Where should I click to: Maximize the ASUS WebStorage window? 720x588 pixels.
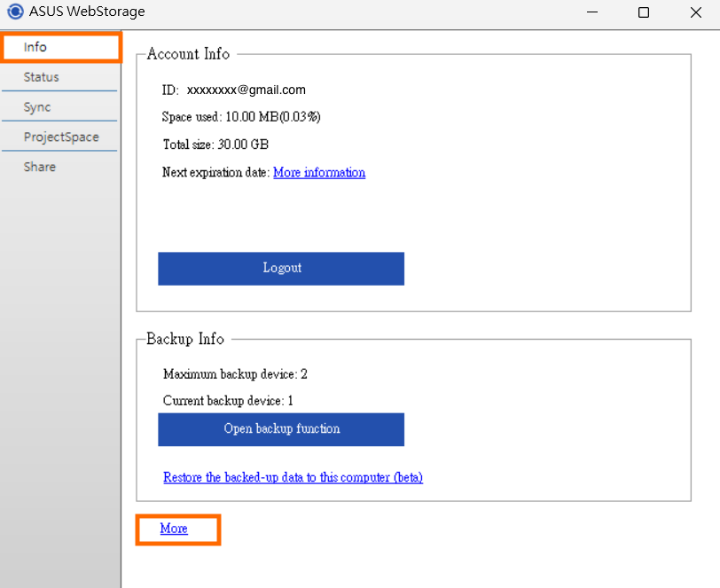tap(644, 12)
